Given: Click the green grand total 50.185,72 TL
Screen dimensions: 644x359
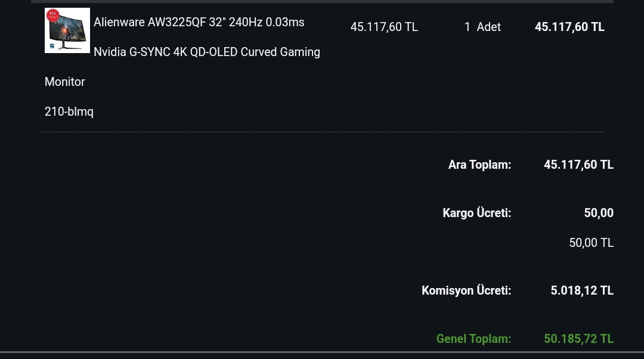Looking at the screenshot, I should tap(578, 339).
